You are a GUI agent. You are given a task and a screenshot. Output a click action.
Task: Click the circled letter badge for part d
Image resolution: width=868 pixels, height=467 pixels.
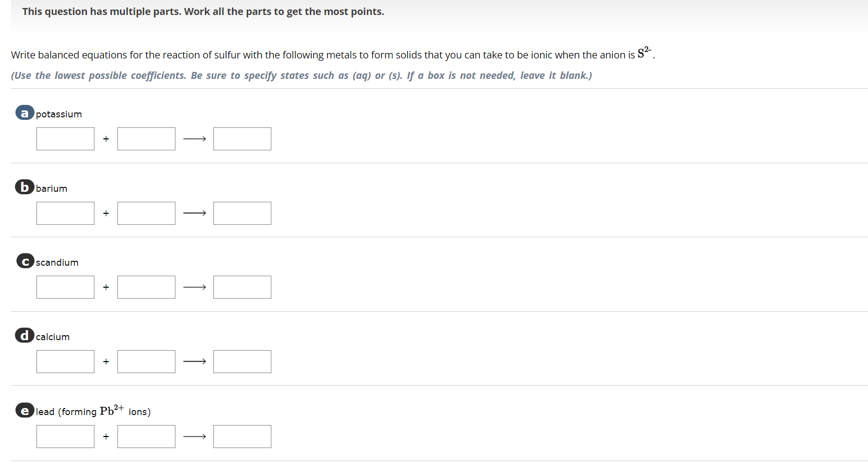click(24, 336)
